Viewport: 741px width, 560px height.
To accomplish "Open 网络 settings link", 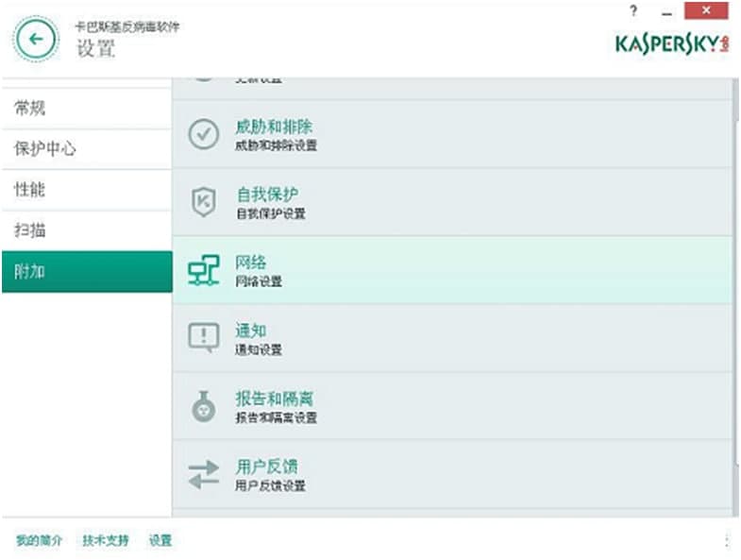I will tap(251, 263).
